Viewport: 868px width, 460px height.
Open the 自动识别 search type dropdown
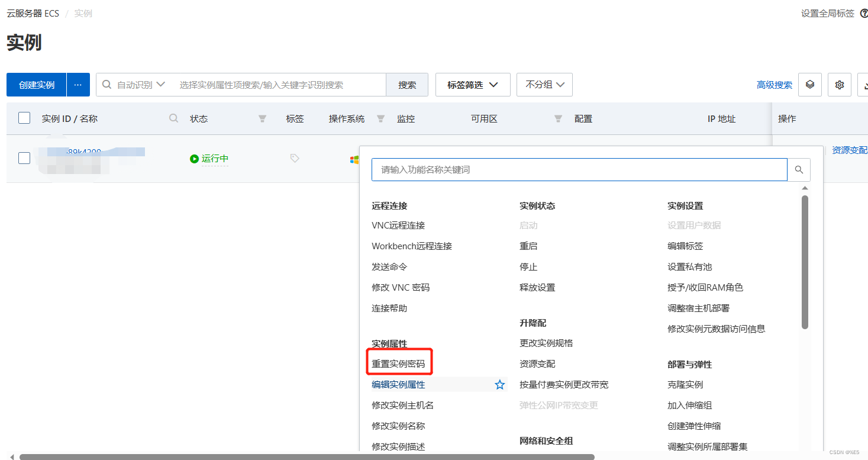(140, 85)
